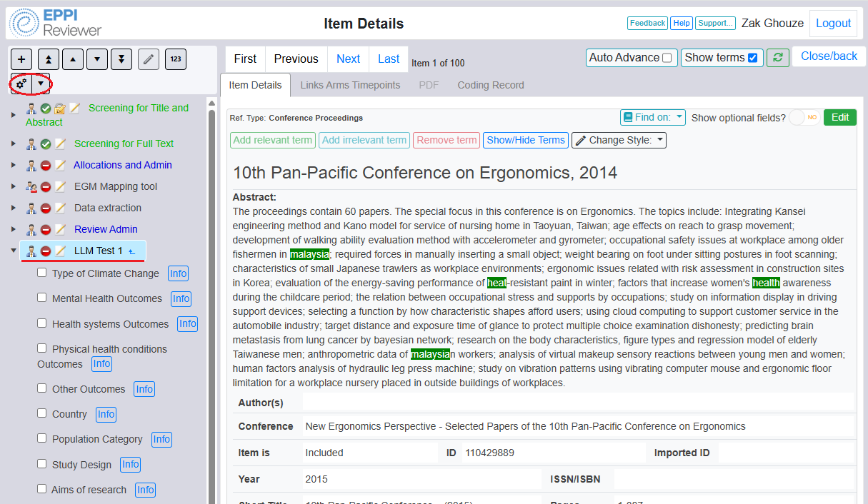Image resolution: width=868 pixels, height=504 pixels.
Task: Click the Add relevant term button
Action: [x=273, y=140]
